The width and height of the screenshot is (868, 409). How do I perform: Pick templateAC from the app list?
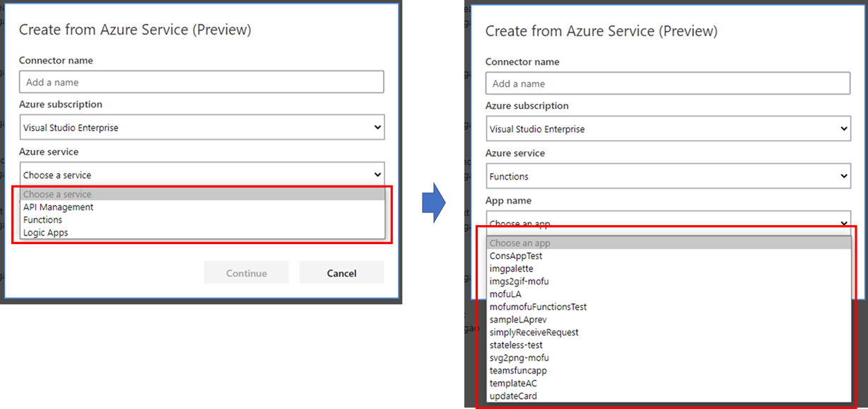669,384
